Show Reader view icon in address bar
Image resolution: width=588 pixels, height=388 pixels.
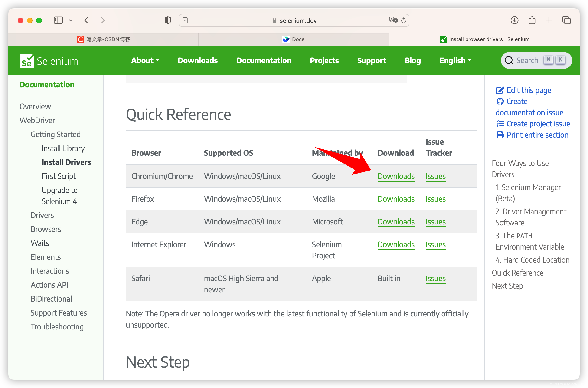185,20
